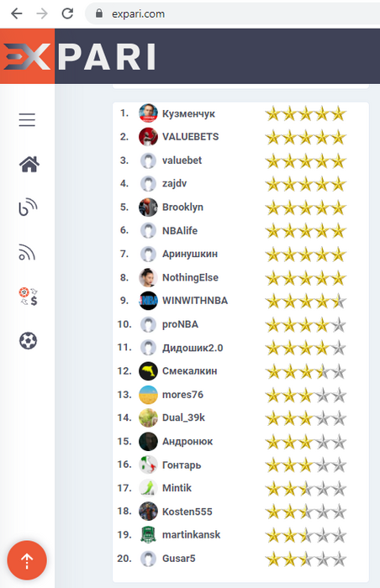The width and height of the screenshot is (380, 588).
Task: Open martinkansk's profile link
Action: (191, 535)
